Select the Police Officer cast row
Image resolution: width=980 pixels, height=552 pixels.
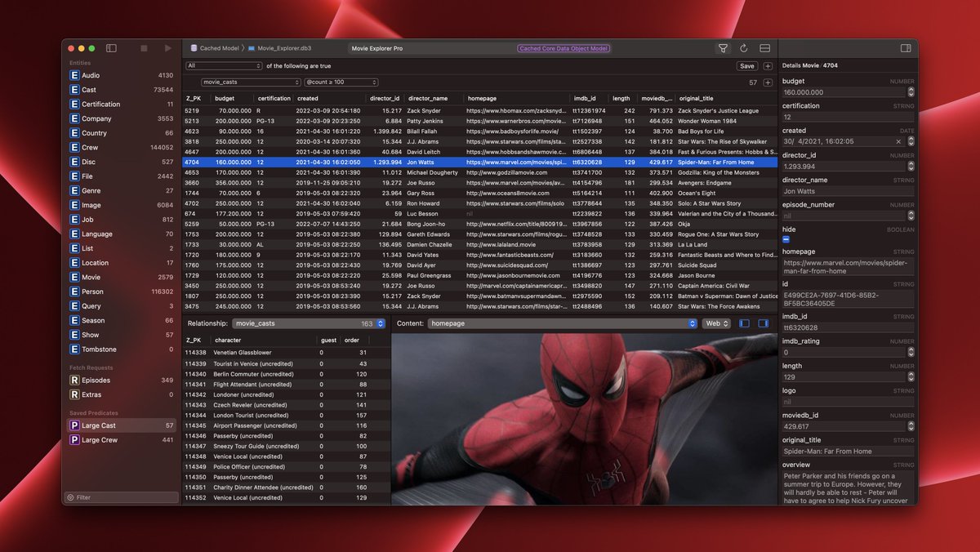[286, 466]
